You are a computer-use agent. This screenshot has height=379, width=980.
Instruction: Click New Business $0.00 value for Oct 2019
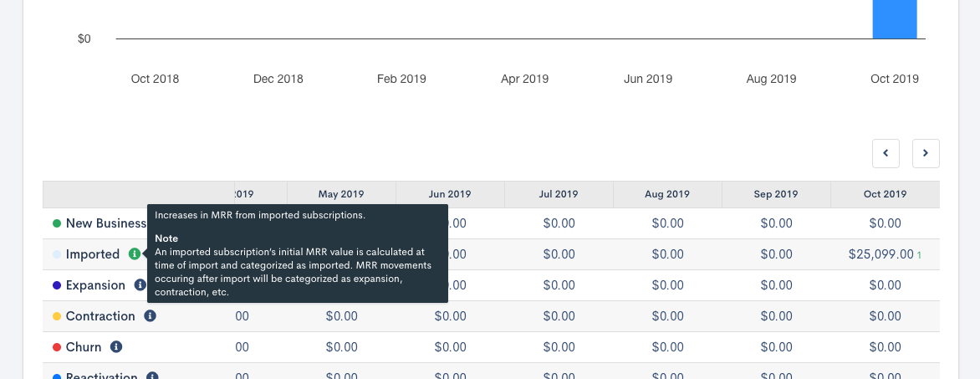885,223
